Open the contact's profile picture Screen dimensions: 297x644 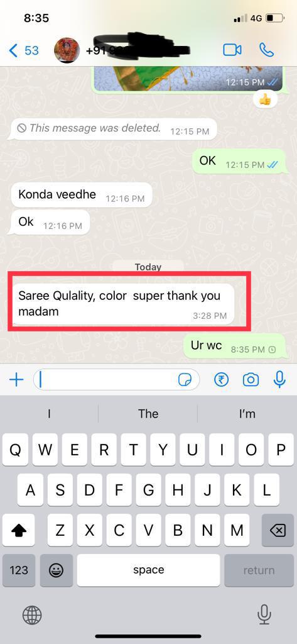pos(67,50)
